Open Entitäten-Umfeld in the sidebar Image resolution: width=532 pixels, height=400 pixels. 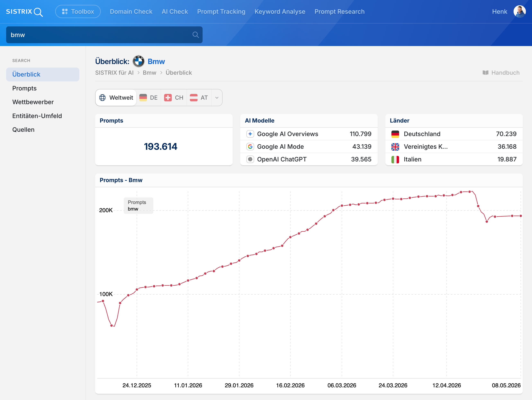(x=37, y=116)
